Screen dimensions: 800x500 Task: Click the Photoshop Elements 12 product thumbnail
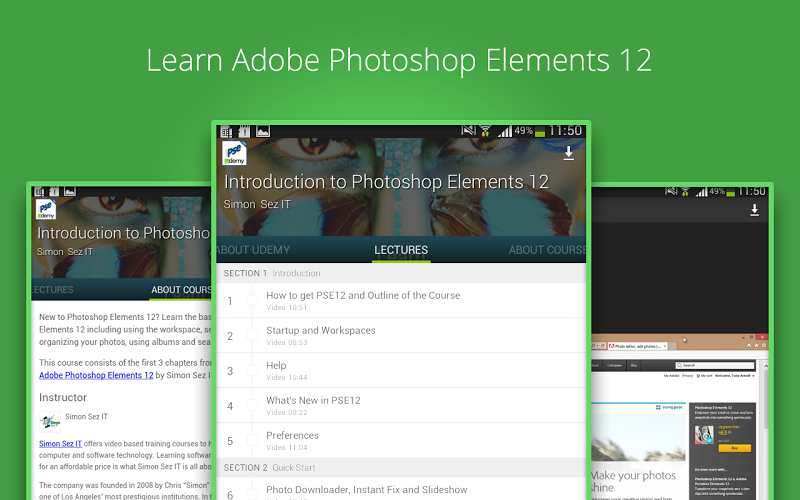coord(704,435)
